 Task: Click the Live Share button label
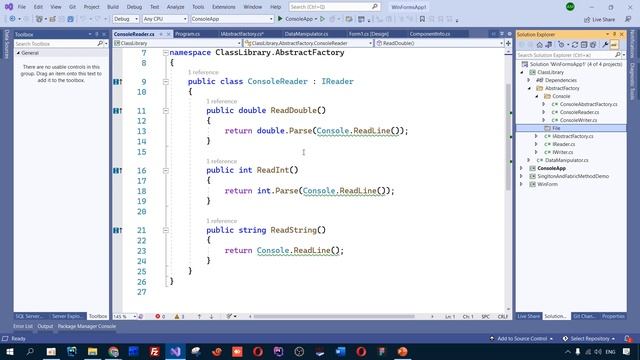[x=603, y=20]
